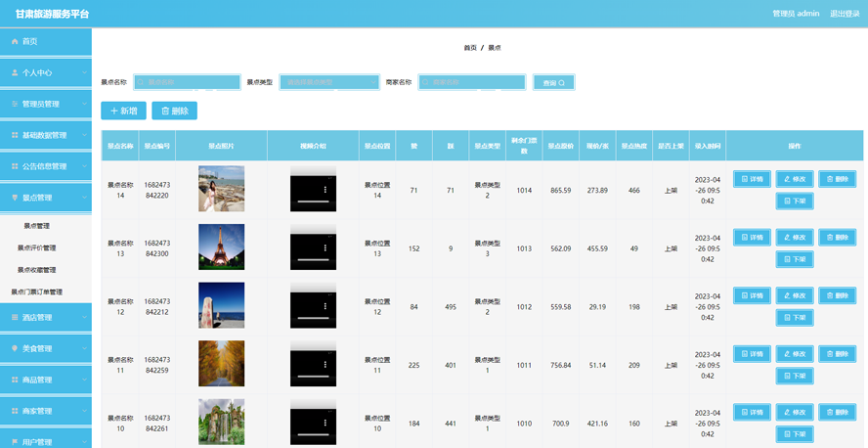Expand the 酒店管理 menu chevron
868x448 pixels.
point(84,317)
